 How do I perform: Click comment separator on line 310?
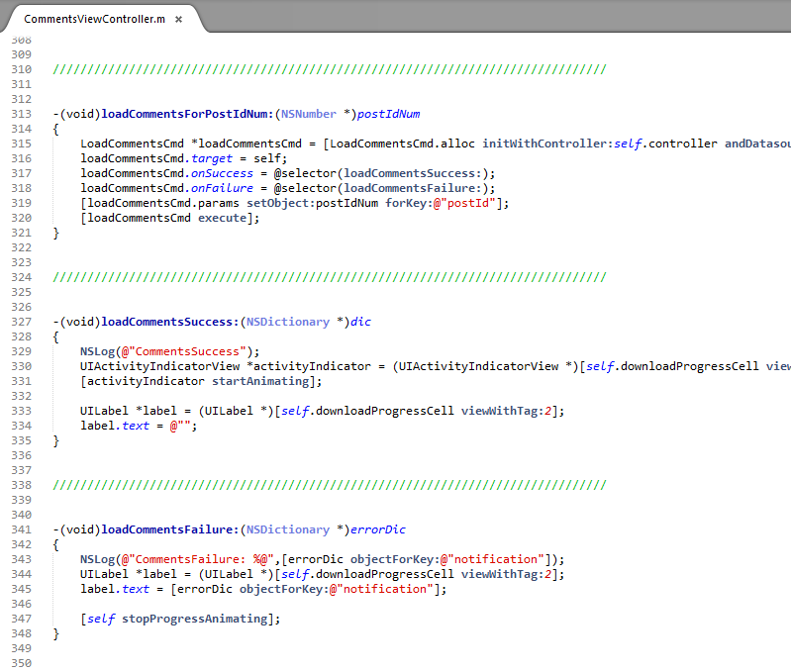point(330,69)
